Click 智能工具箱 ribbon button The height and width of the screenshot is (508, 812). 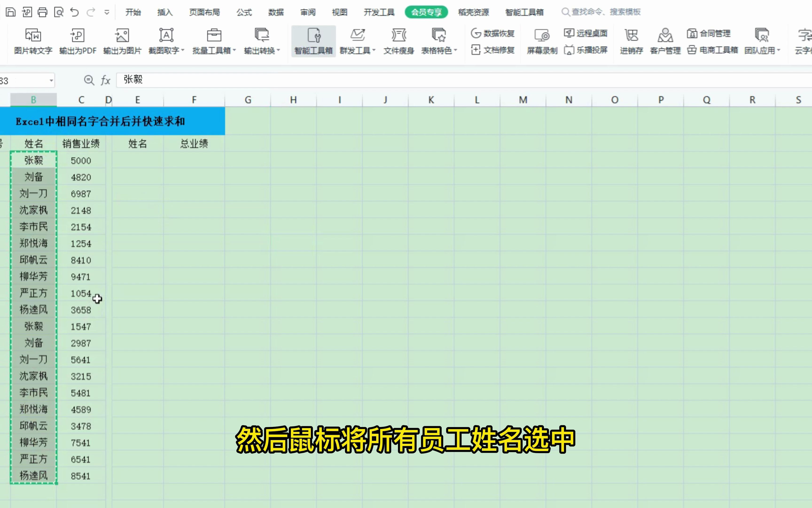click(313, 41)
